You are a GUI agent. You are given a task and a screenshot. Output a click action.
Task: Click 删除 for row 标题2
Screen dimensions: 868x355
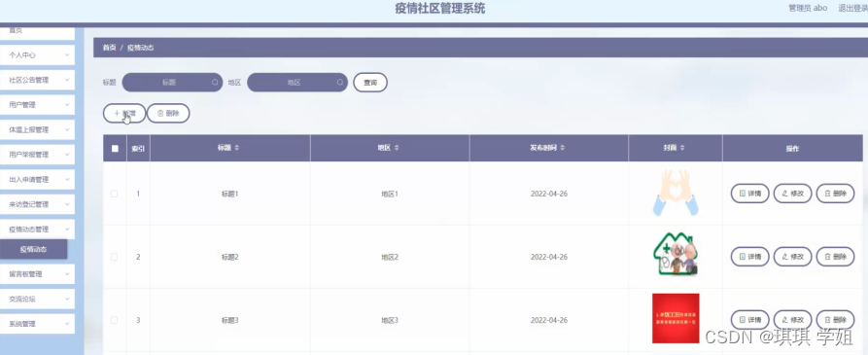pyautogui.click(x=835, y=257)
